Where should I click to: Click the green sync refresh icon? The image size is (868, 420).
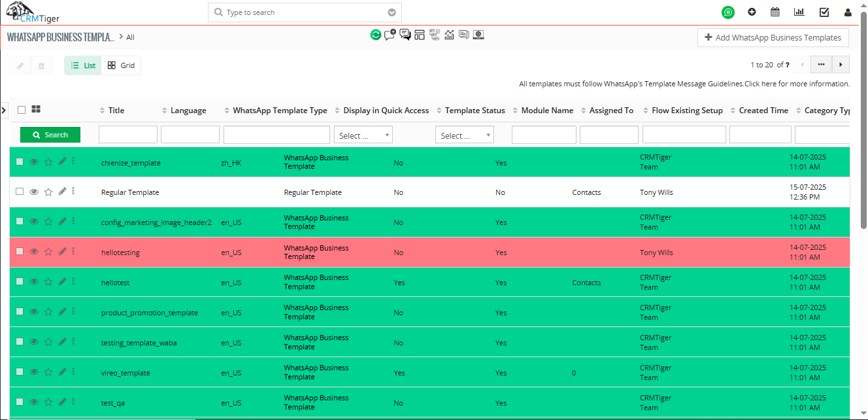375,35
